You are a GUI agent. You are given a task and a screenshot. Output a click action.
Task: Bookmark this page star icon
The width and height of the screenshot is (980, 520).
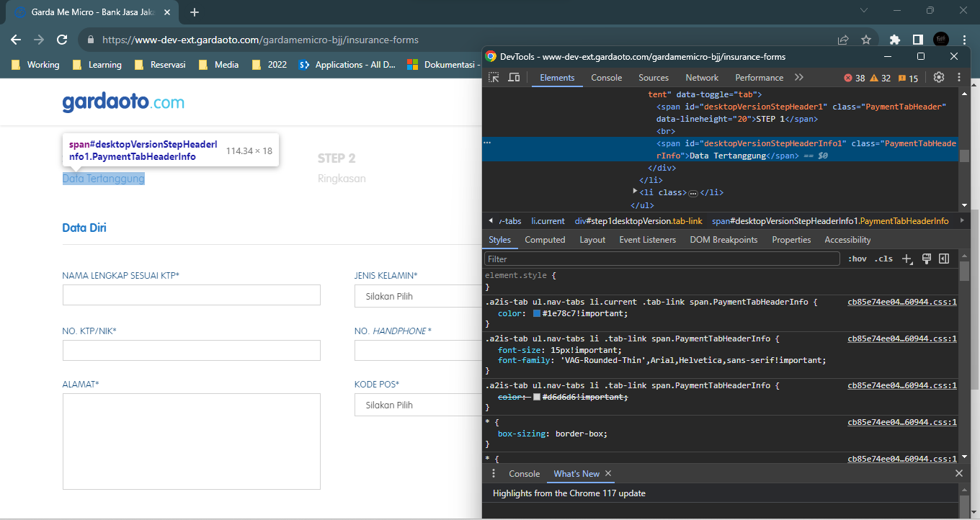coord(866,40)
